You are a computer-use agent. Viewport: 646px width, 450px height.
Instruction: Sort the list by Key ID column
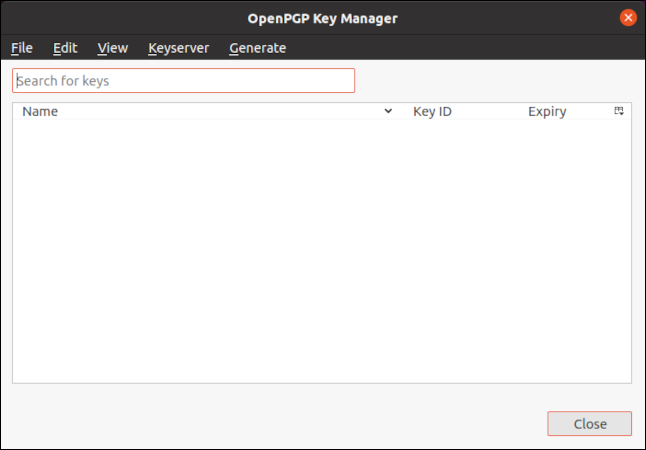[432, 112]
